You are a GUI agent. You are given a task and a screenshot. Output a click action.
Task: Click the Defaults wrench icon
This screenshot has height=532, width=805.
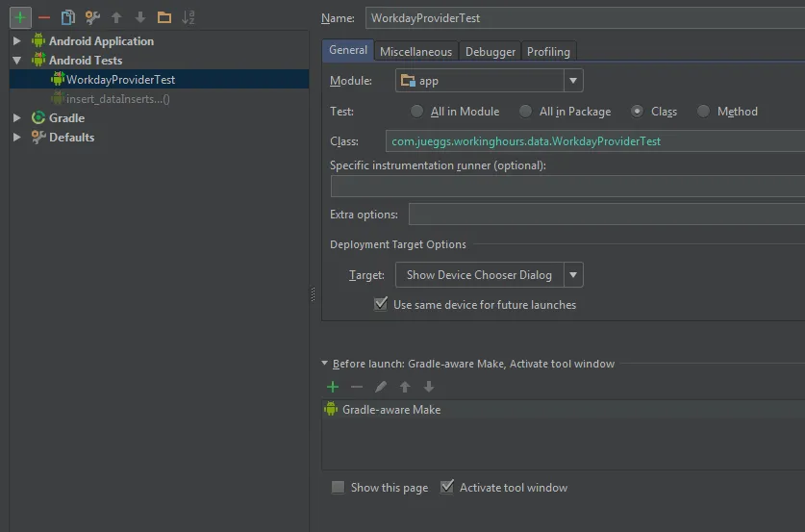click(x=38, y=138)
